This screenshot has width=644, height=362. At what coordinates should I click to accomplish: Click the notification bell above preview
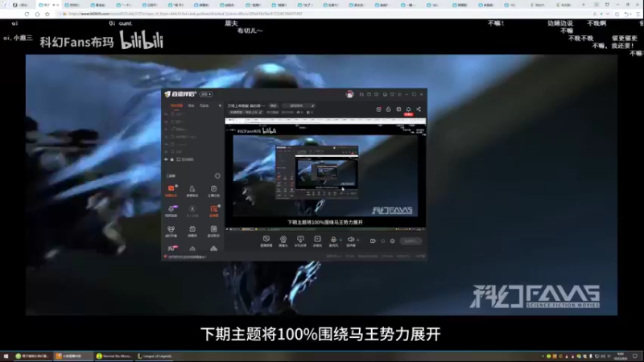tap(408, 109)
